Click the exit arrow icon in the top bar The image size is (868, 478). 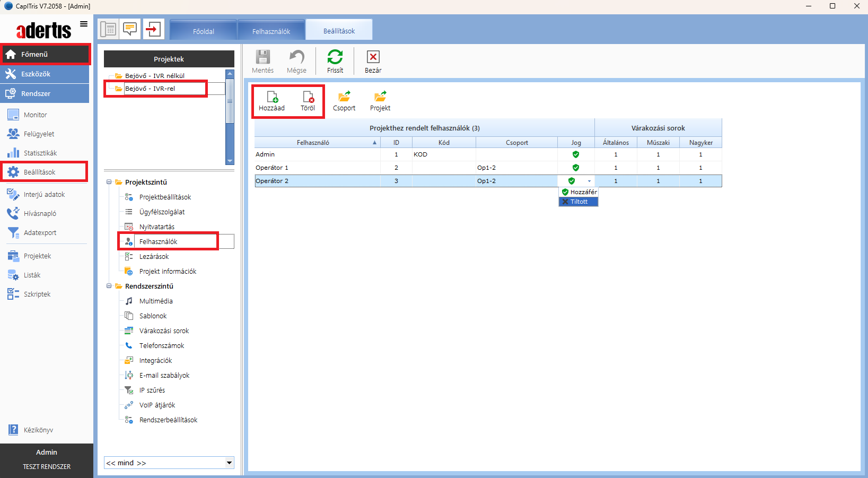pyautogui.click(x=153, y=29)
